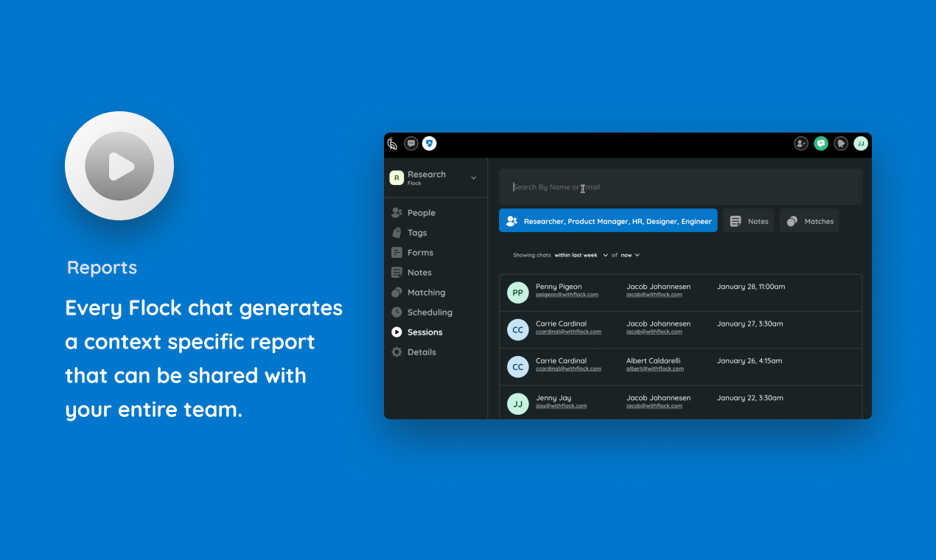Click the JJ avatar for Jenny Jay

pos(518,404)
